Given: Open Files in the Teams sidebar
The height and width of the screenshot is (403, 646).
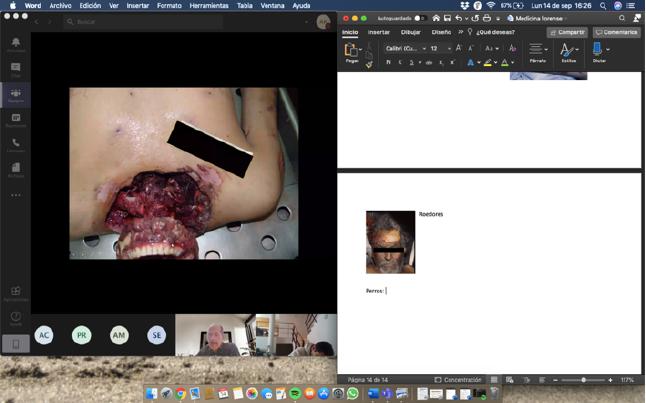Looking at the screenshot, I should pyautogui.click(x=16, y=169).
